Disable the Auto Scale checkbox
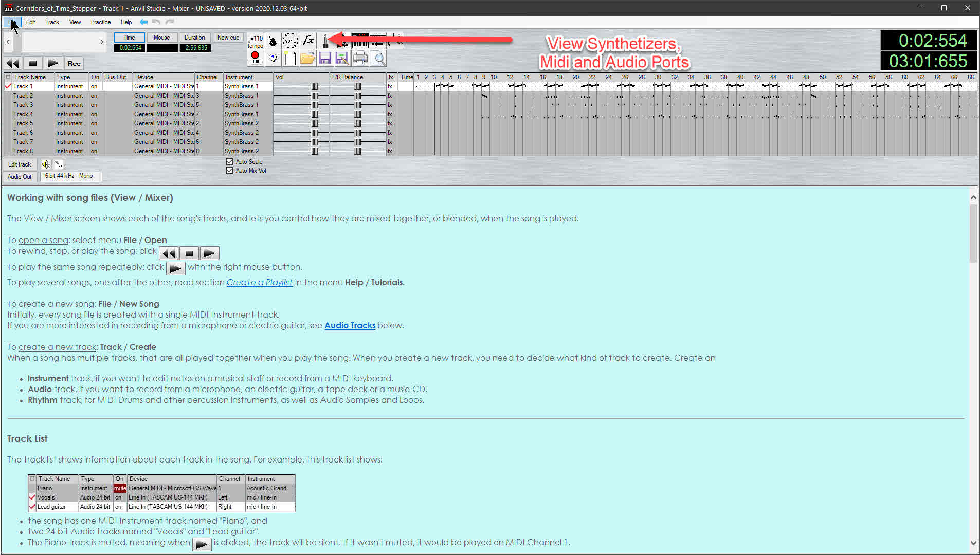Screen dimensions: 980x555 pyautogui.click(x=230, y=162)
